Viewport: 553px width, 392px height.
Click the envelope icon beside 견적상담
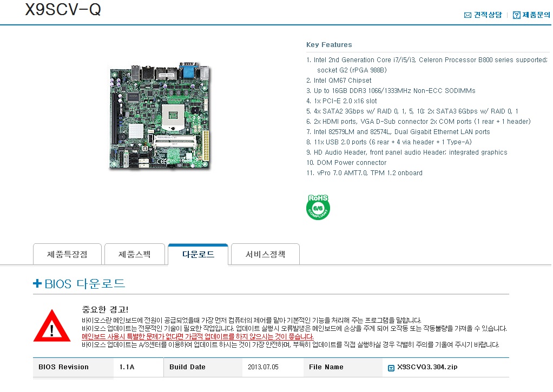[468, 15]
